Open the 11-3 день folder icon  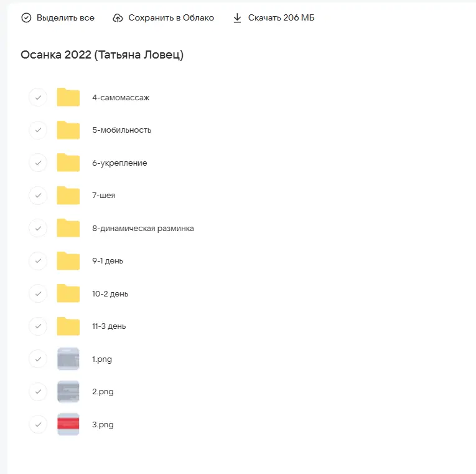pos(68,326)
